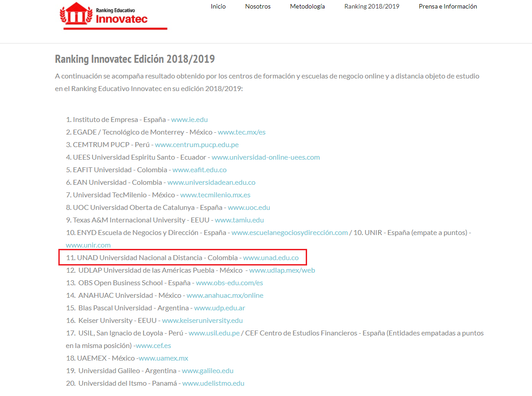Select Ranking 2018/2019 in the navigation
The height and width of the screenshot is (396, 532).
(x=372, y=6)
